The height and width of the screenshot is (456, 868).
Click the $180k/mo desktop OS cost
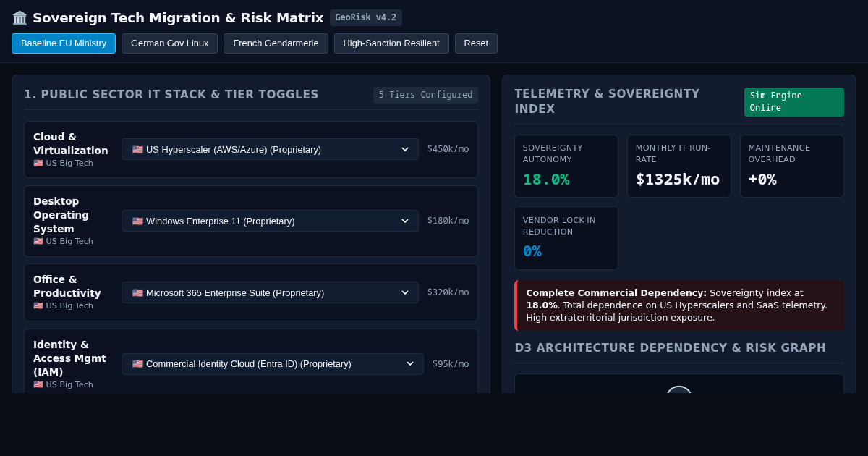pos(448,221)
